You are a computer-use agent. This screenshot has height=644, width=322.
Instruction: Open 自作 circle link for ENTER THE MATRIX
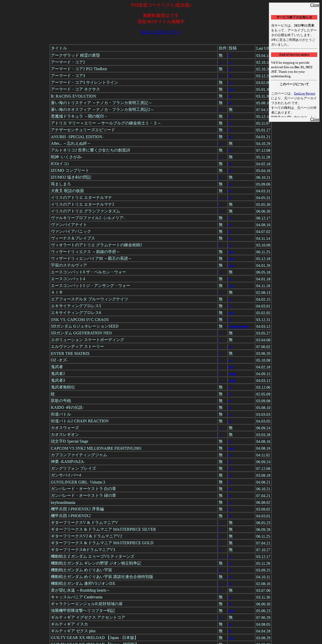[220, 354]
